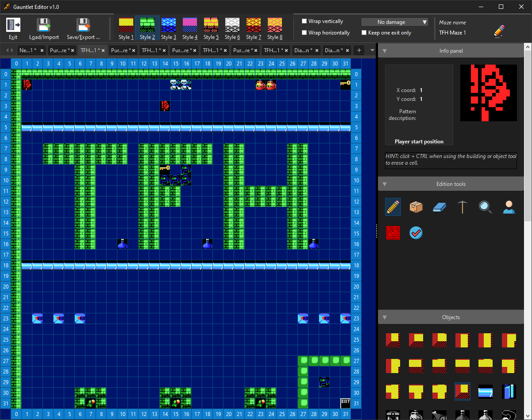Edit the maze name with pencil icon

499,31
